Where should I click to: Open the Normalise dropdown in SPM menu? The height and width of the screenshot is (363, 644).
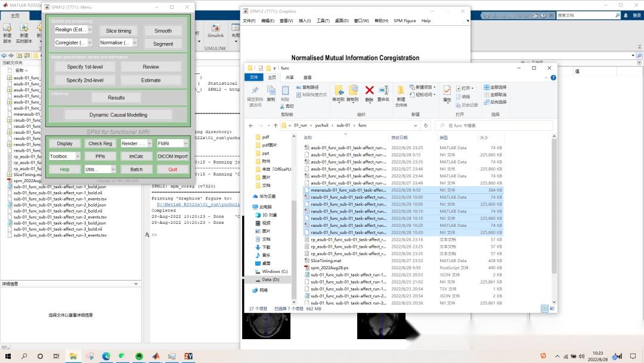(118, 43)
